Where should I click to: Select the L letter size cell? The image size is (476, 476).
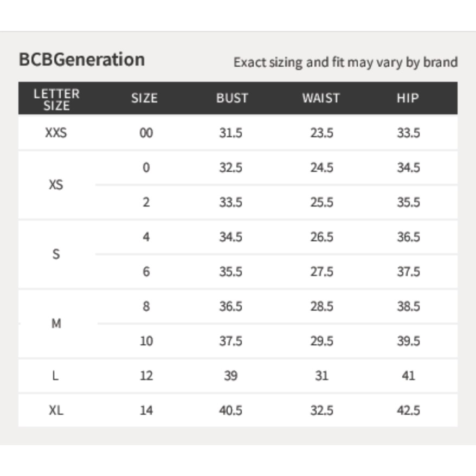click(55, 376)
